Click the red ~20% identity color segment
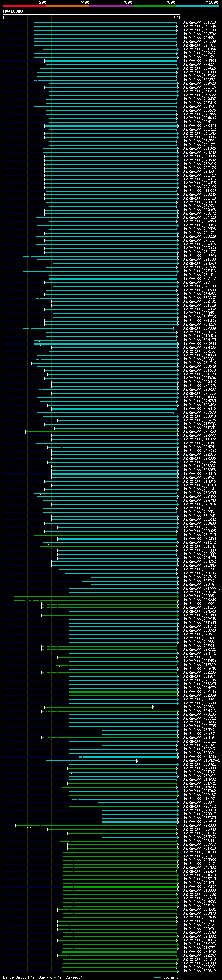This screenshot has height=980, width=222. click(x=25, y=6)
